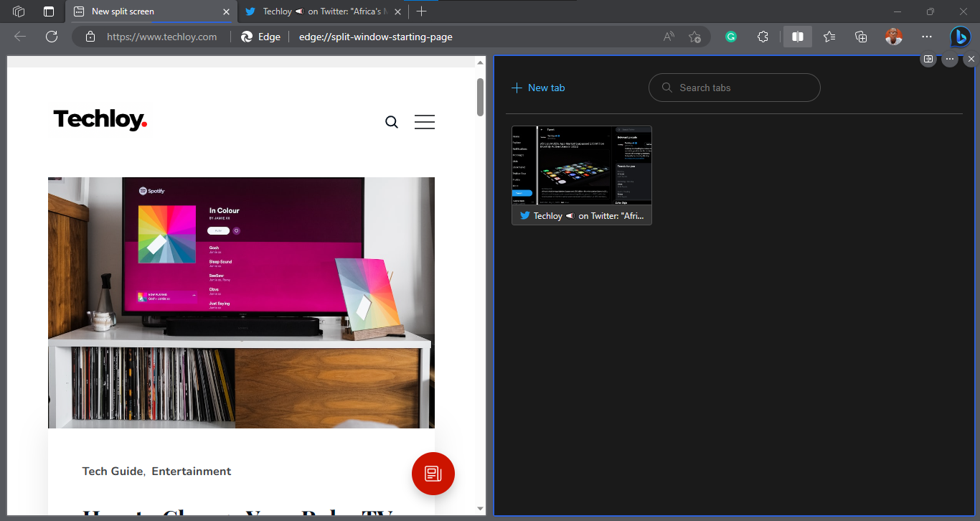The image size is (980, 521).
Task: Open Techloy site search magnifier
Action: [392, 122]
